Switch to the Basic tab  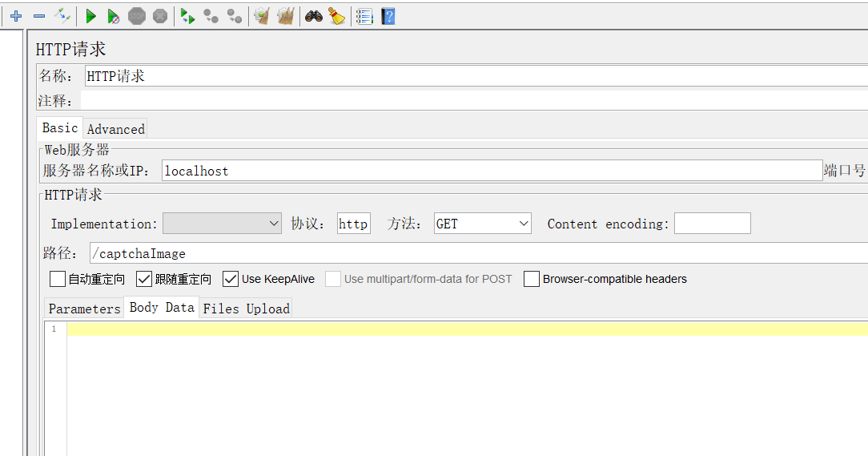click(60, 127)
